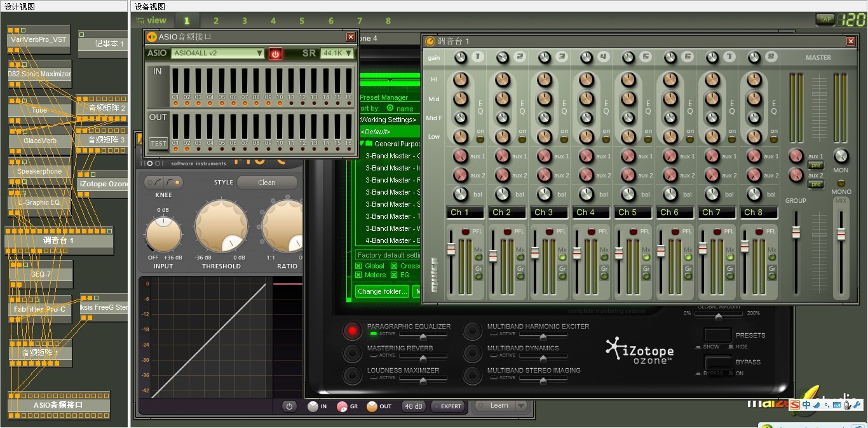868x428 pixels.
Task: Toggle Ch 6 PFL button
Action: [x=675, y=231]
